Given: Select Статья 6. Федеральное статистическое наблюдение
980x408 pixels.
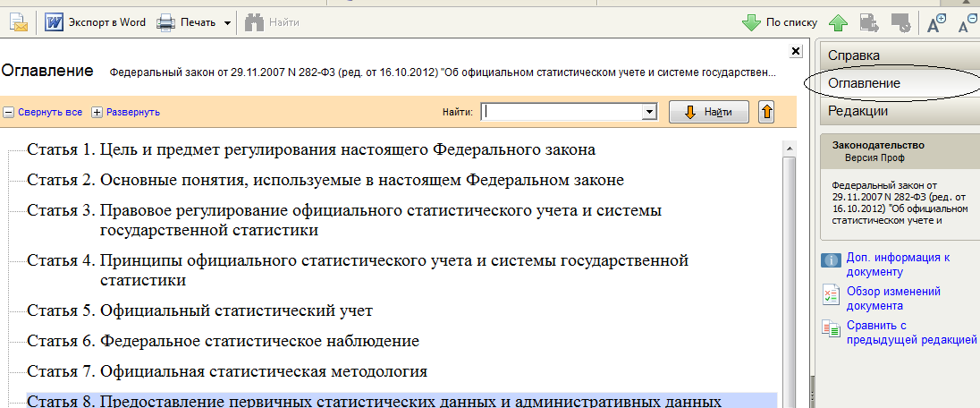Looking at the screenshot, I should (223, 341).
